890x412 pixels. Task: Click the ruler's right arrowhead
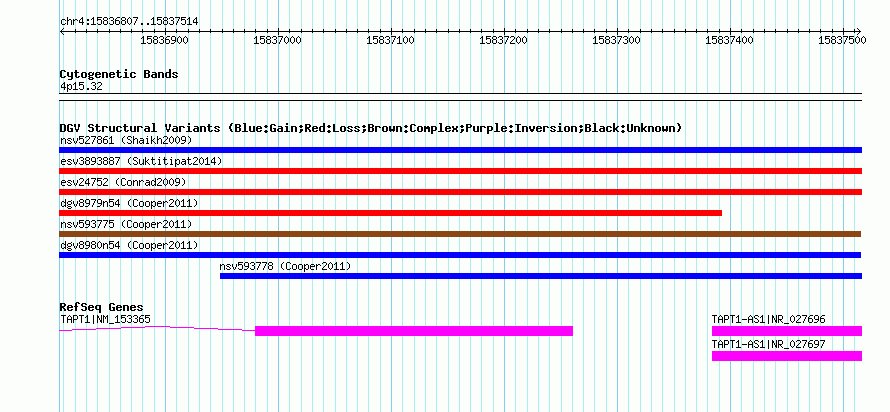[858, 31]
